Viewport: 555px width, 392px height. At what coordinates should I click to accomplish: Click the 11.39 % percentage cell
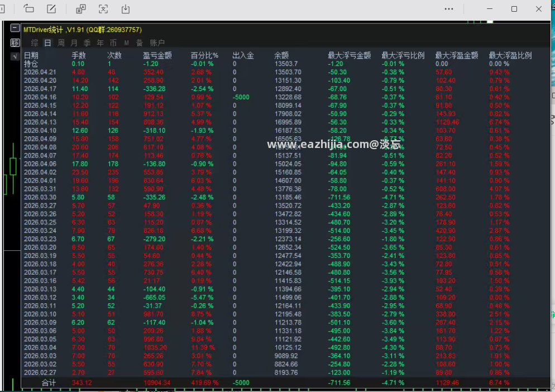tap(203, 347)
